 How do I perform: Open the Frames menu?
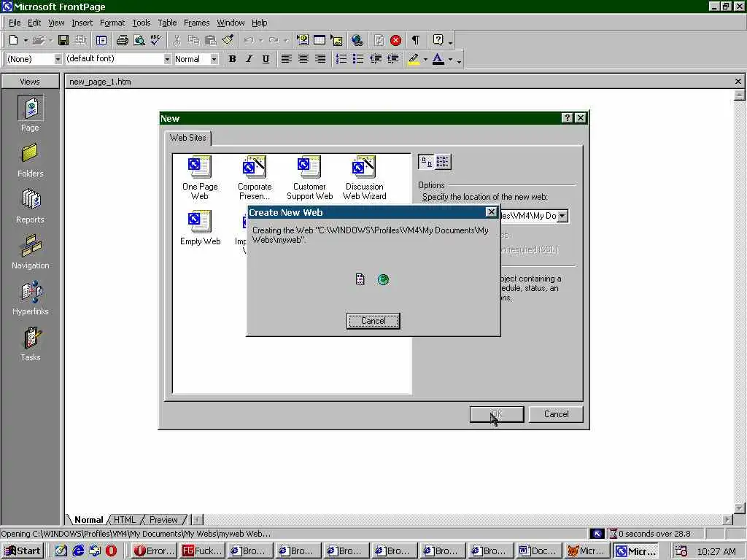(x=196, y=23)
